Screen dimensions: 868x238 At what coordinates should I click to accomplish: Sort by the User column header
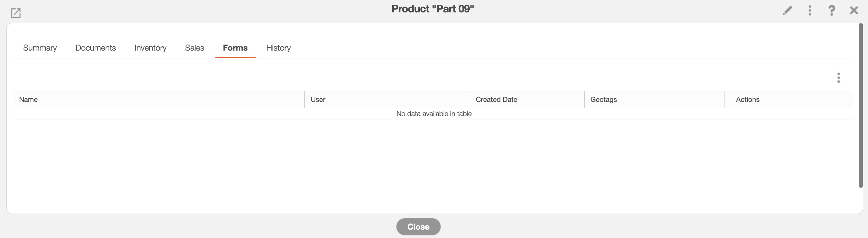(318, 100)
